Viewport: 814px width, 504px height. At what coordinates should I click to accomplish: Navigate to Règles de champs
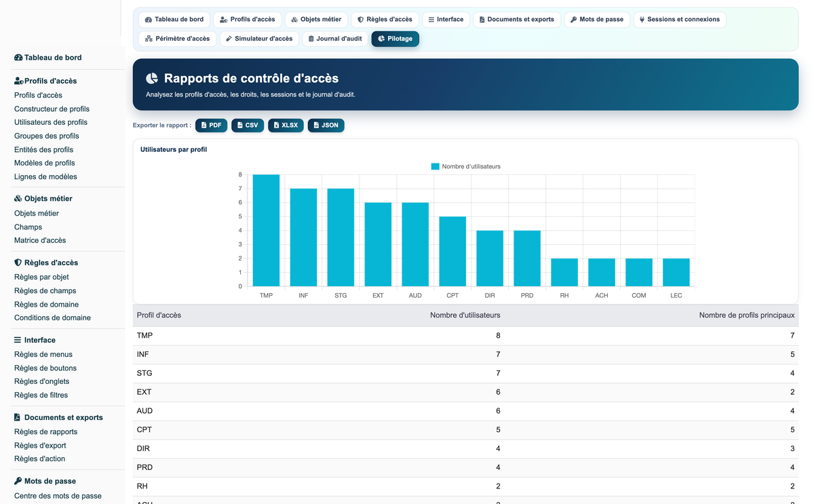coord(45,291)
